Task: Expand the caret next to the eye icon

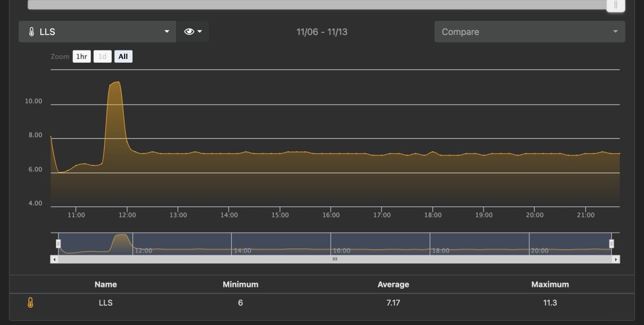Action: point(200,32)
